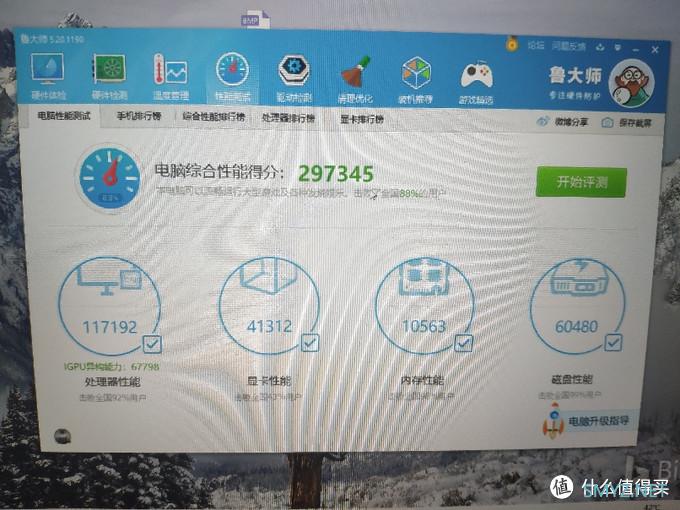Click the small round icon at window bottom-left
This screenshot has width=680, height=510.
pyautogui.click(x=62, y=436)
